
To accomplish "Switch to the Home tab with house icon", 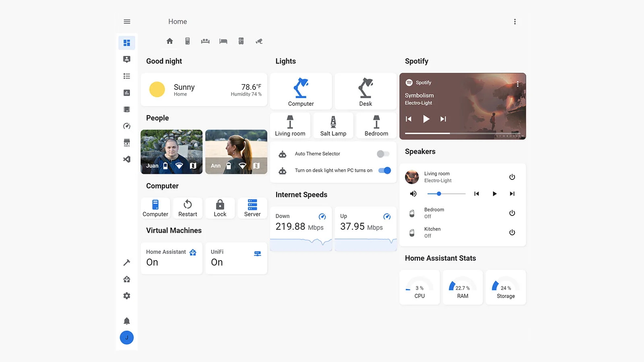I will [169, 41].
